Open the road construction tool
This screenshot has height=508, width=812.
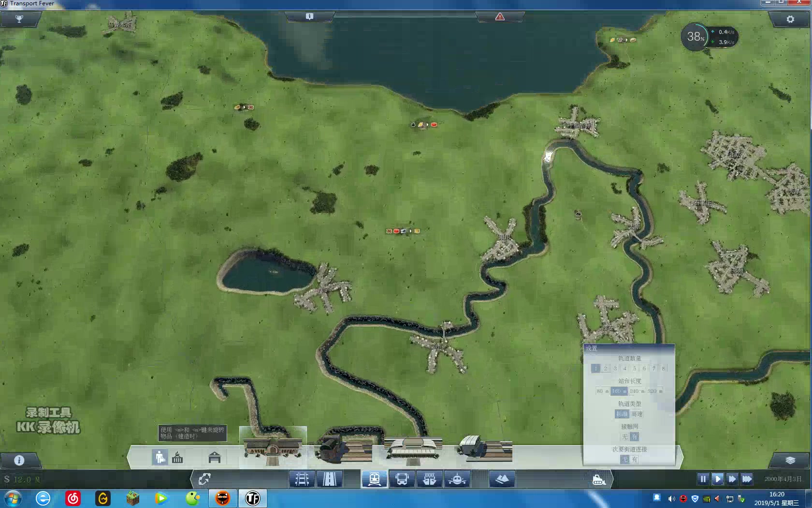(x=330, y=479)
